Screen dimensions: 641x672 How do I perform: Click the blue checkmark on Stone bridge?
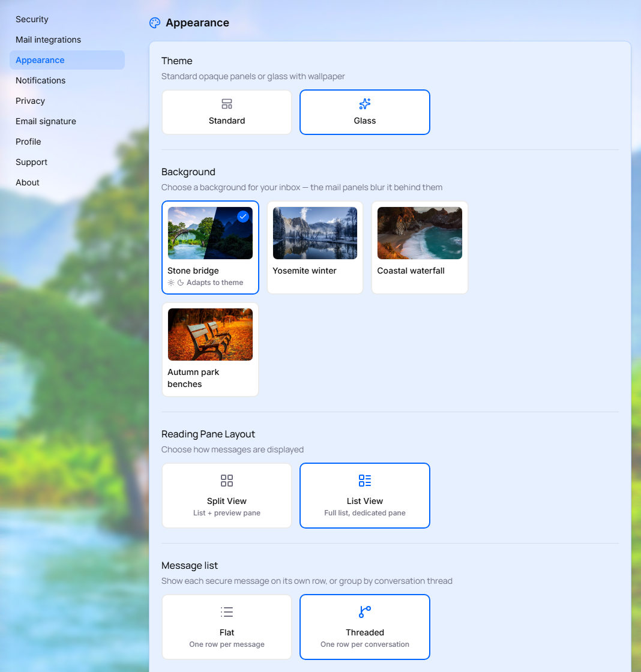tap(243, 217)
